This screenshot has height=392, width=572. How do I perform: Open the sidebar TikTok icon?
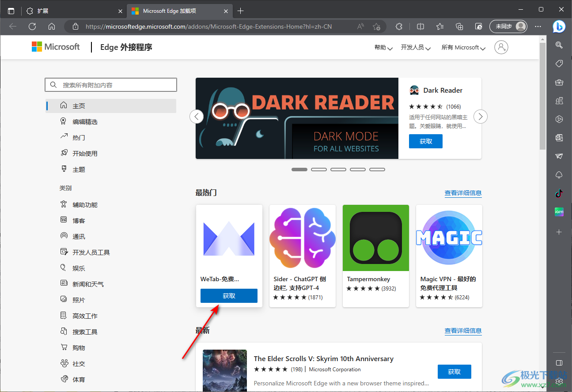pos(559,193)
